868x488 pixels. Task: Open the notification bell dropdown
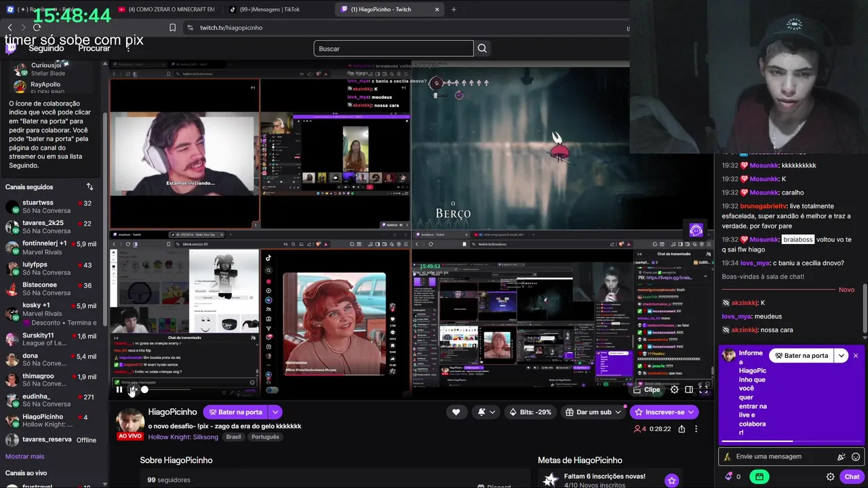(x=486, y=412)
